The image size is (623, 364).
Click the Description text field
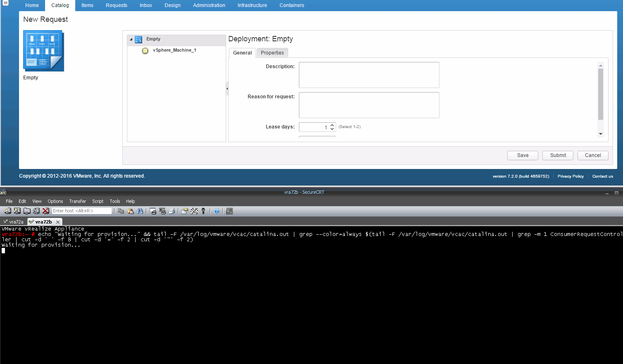pos(368,75)
